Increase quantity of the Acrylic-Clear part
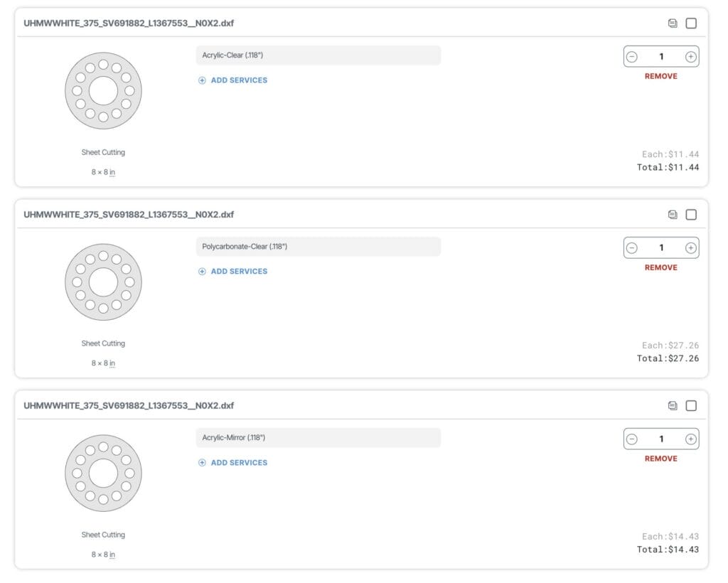 click(x=690, y=57)
